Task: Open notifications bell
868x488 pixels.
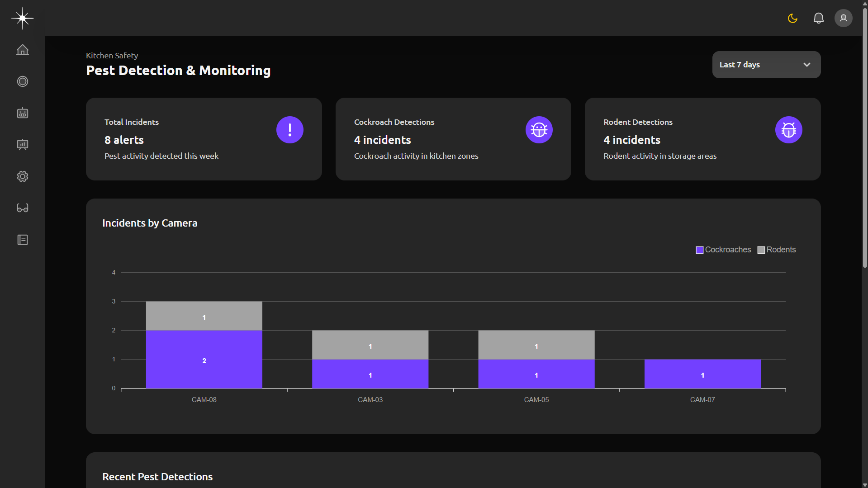Action: (x=818, y=18)
